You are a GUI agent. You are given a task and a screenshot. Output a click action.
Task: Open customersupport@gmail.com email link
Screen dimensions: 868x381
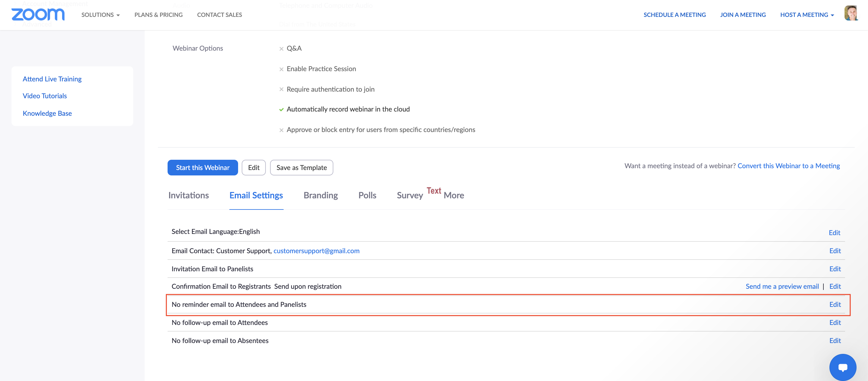[x=316, y=250]
